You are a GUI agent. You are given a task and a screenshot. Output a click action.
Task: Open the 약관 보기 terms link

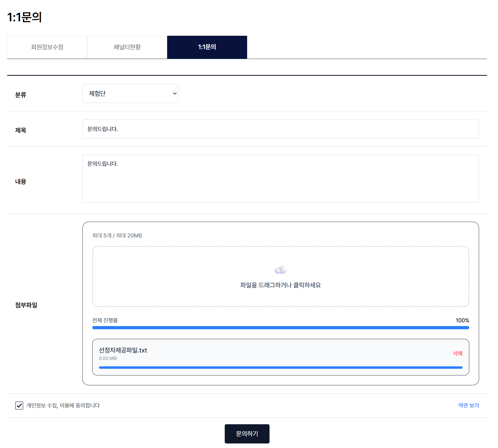tap(468, 405)
